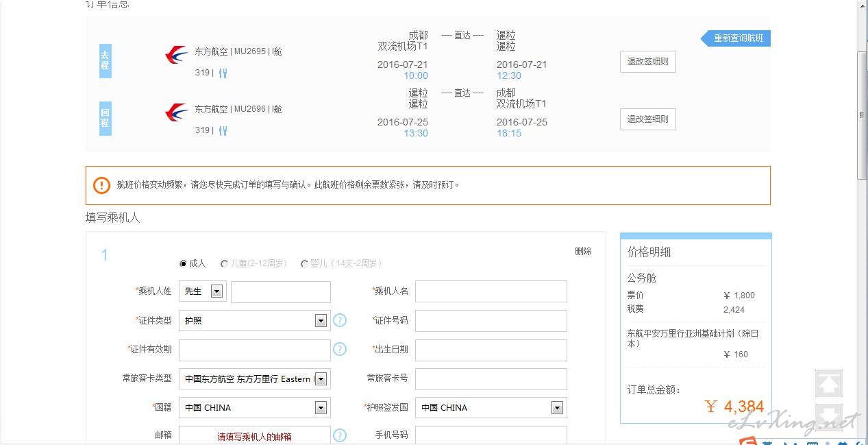This screenshot has width=868, height=445.
Task: Open 退改签细则 for the outbound flight
Action: pos(648,62)
